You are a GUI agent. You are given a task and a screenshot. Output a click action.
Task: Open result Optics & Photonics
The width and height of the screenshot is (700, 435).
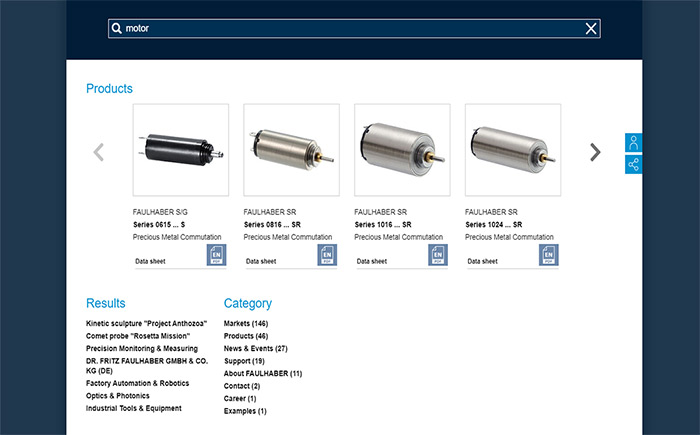[x=118, y=396]
